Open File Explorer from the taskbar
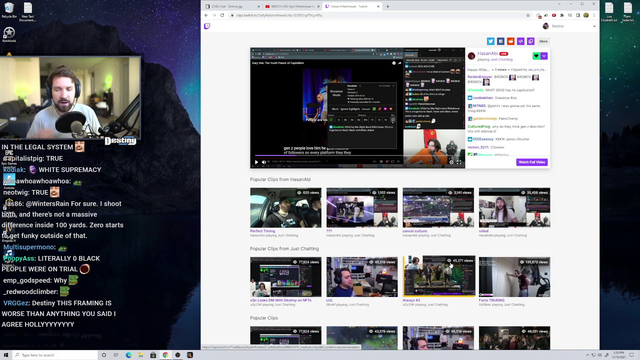 tap(141, 355)
